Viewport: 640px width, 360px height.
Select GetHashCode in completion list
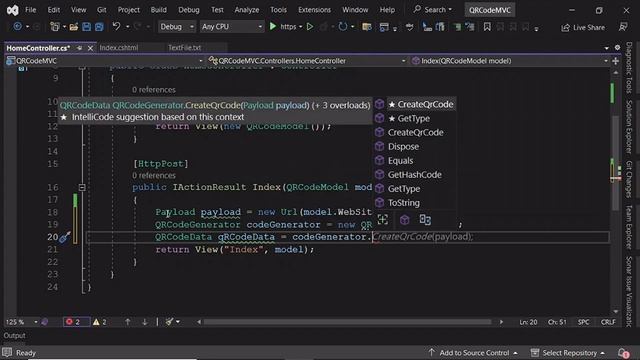[x=414, y=174]
